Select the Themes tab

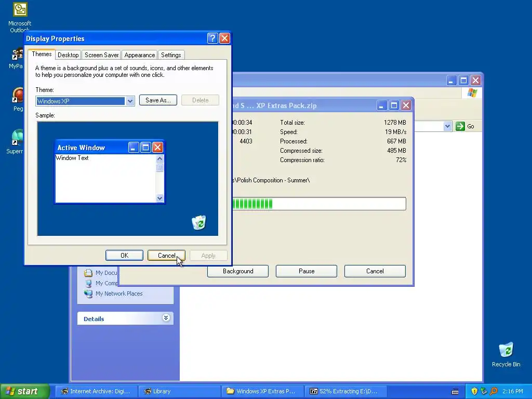[42, 54]
